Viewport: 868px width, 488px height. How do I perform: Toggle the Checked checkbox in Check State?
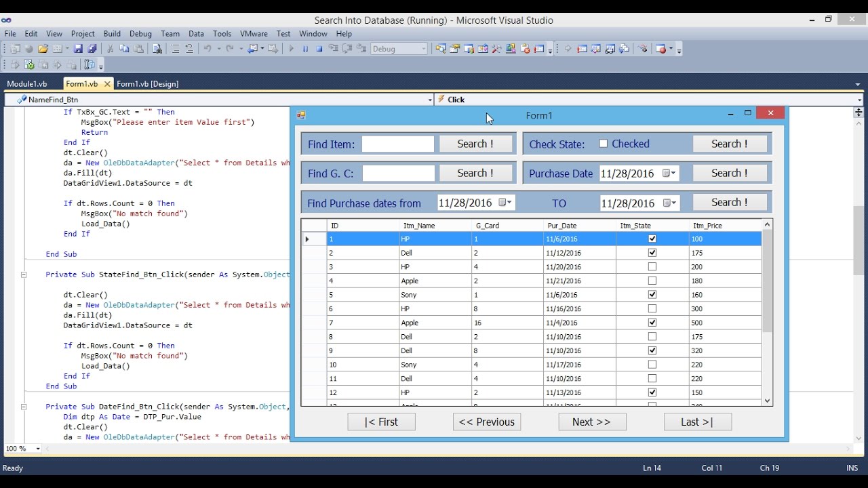click(x=604, y=144)
